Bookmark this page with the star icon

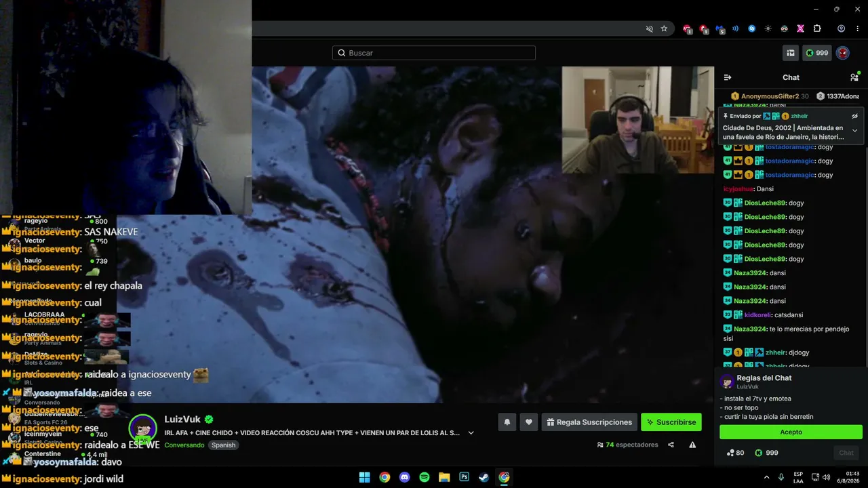[x=664, y=28]
